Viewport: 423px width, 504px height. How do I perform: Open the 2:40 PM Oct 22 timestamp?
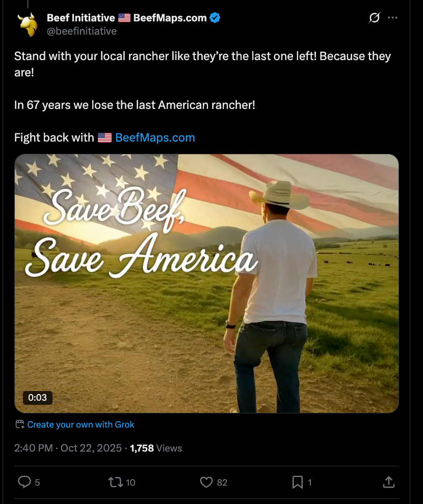tap(68, 448)
